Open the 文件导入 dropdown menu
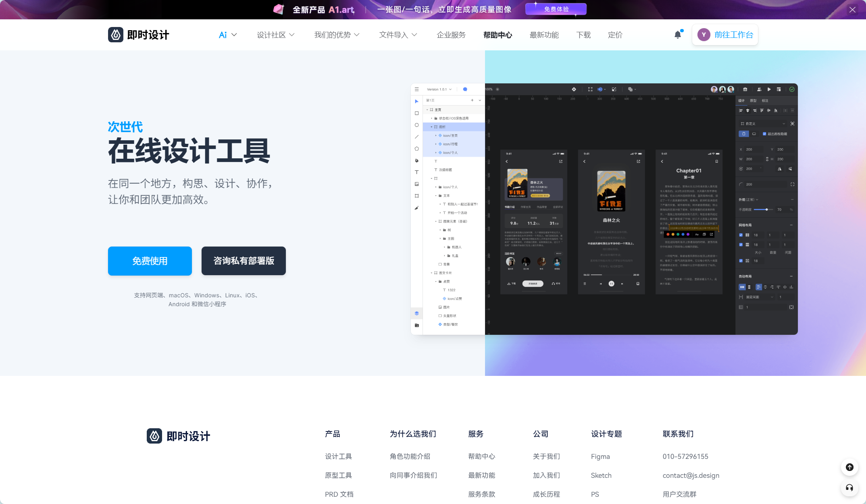This screenshot has width=866, height=504. (398, 35)
